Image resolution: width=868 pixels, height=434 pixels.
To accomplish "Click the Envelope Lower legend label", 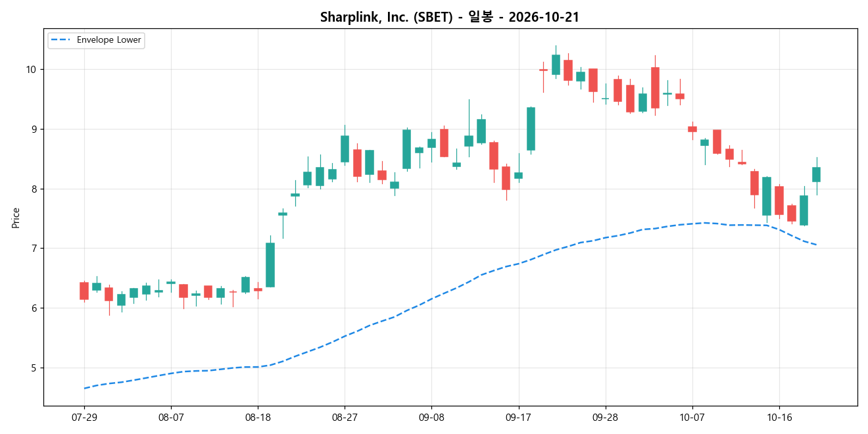I will coord(109,40).
